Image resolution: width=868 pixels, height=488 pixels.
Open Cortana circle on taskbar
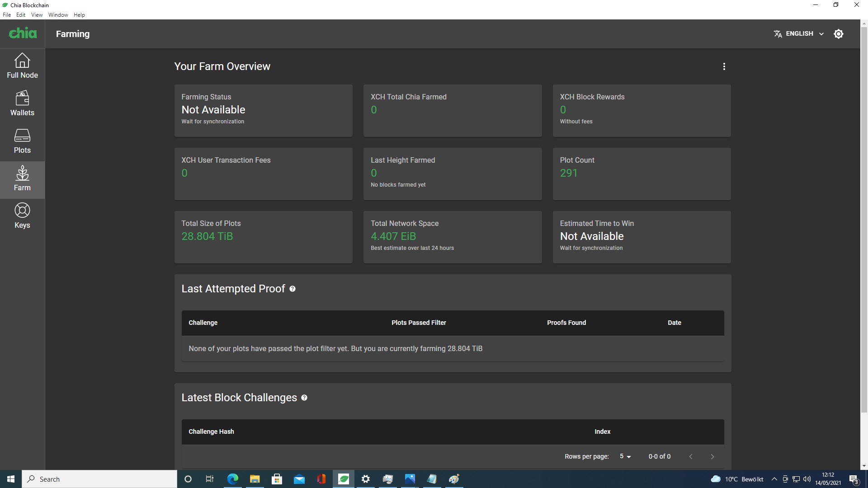(188, 479)
